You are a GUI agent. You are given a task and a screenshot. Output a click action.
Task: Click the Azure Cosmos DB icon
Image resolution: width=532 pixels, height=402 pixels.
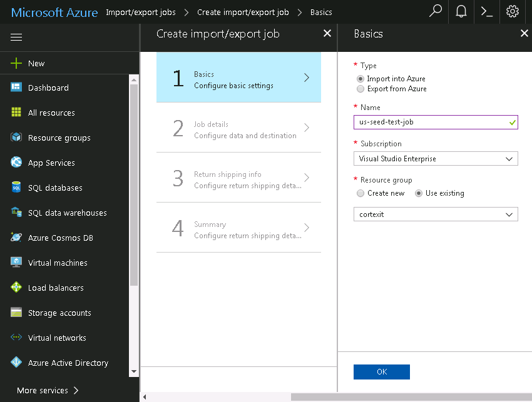coord(16,238)
